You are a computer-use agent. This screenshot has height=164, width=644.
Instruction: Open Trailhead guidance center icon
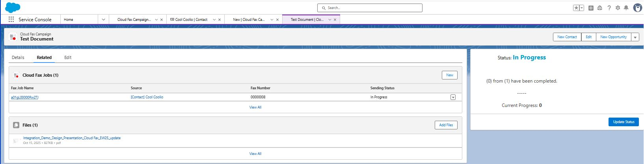click(600, 8)
